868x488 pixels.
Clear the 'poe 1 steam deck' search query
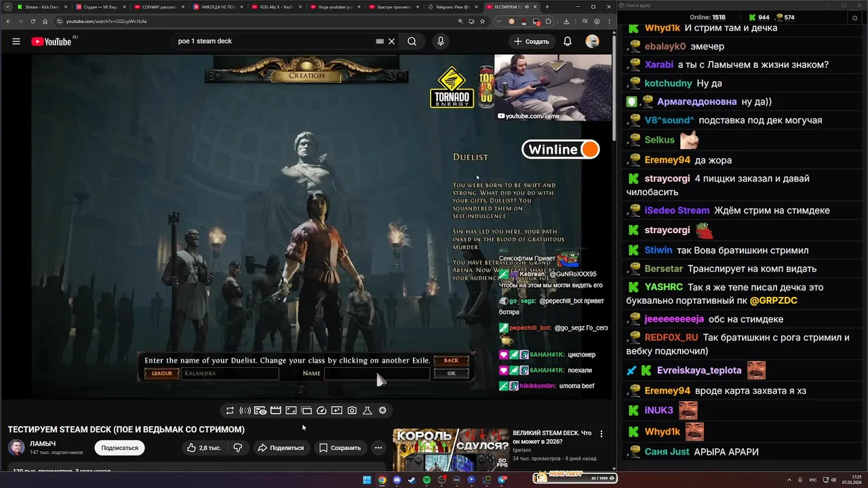[391, 41]
